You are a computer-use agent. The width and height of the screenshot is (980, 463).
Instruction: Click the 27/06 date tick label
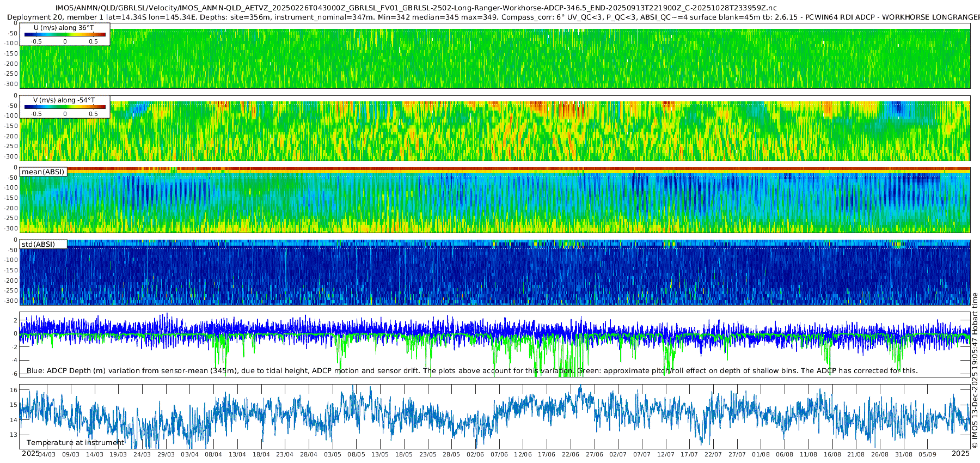(595, 454)
